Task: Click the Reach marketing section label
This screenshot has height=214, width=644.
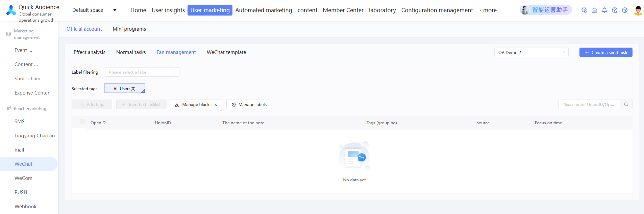Action: (30, 109)
